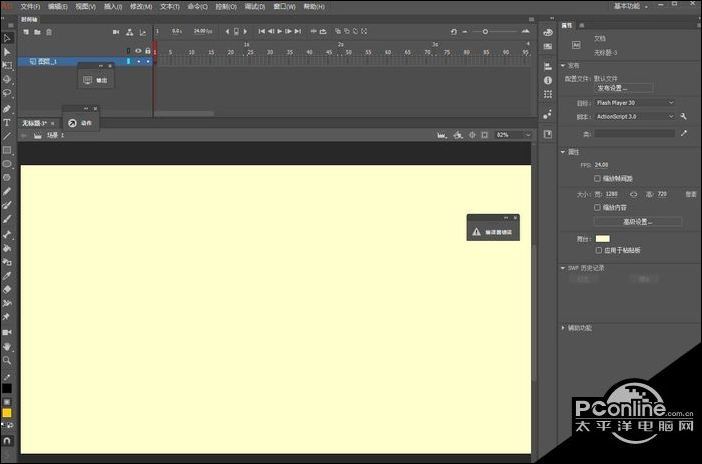This screenshot has width=702, height=464.
Task: Open ActionScript settings wrench icon
Action: click(x=684, y=116)
